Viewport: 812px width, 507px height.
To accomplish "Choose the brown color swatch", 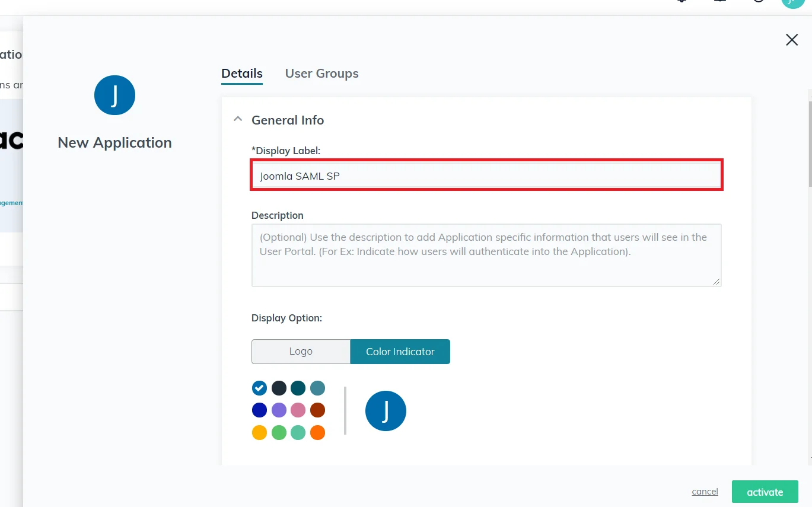I will point(317,410).
